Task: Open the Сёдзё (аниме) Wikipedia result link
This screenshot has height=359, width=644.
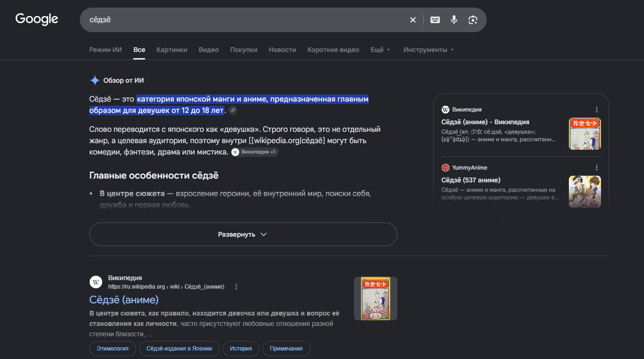Action: coord(124,299)
